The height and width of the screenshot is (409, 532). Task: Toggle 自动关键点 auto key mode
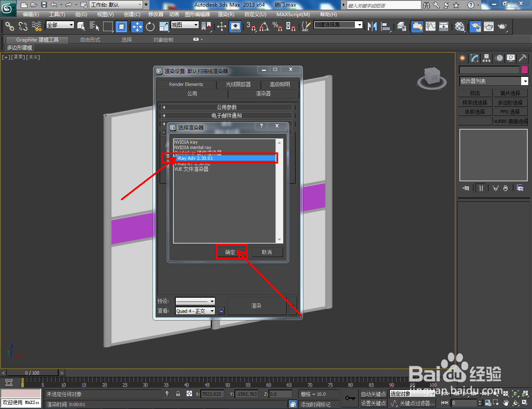point(373,394)
